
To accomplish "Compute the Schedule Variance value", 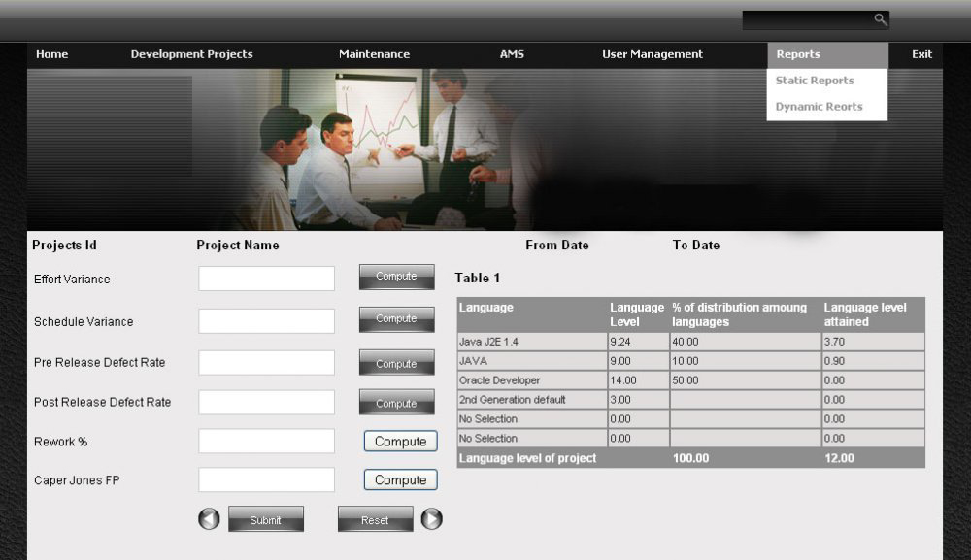I will 396,319.
